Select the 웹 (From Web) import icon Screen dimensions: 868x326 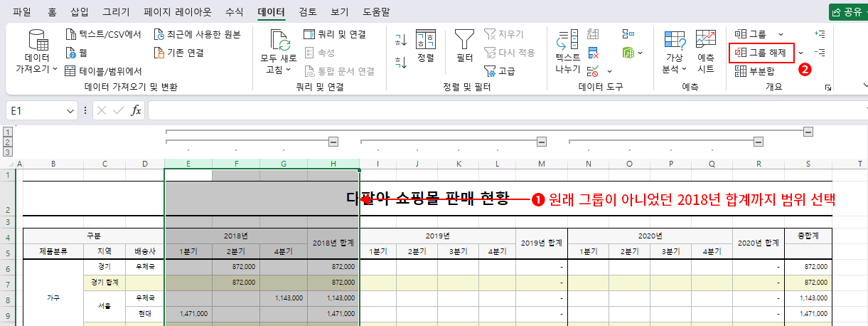coord(71,53)
